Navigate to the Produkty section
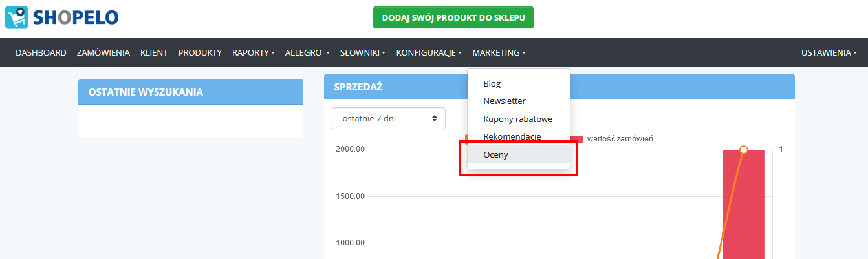This screenshot has width=868, height=259. pyautogui.click(x=200, y=52)
